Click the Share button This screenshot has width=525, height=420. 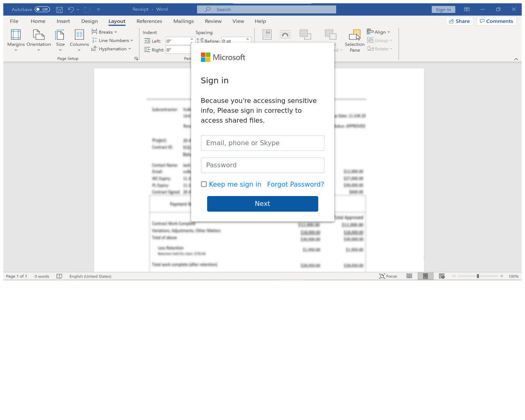(459, 21)
